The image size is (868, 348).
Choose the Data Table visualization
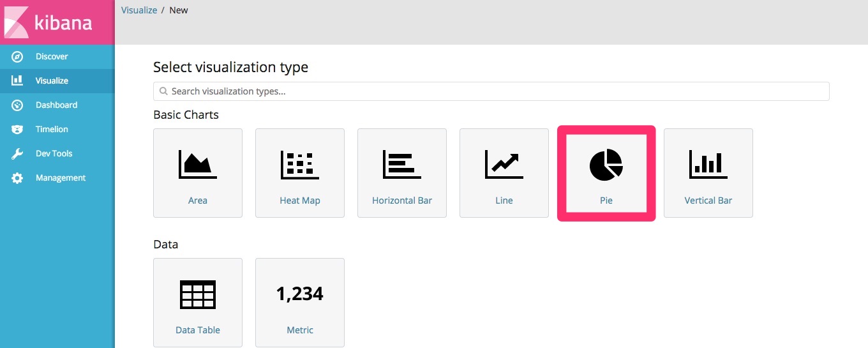(x=198, y=303)
